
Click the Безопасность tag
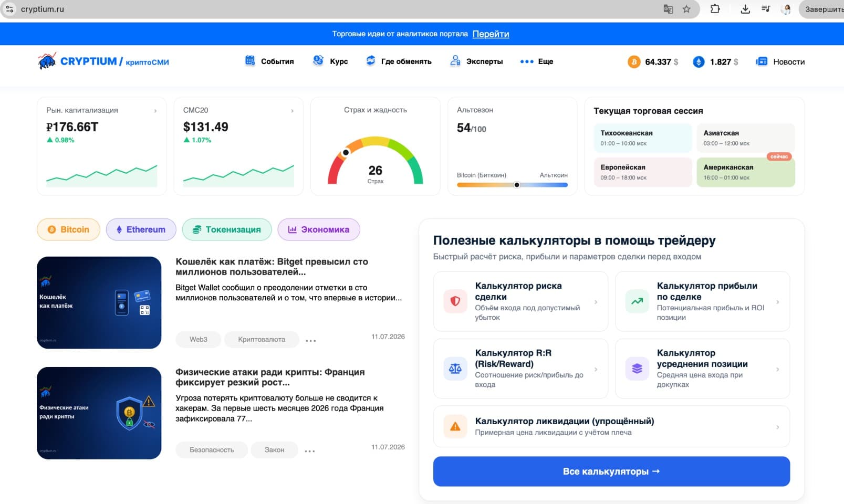click(x=212, y=450)
